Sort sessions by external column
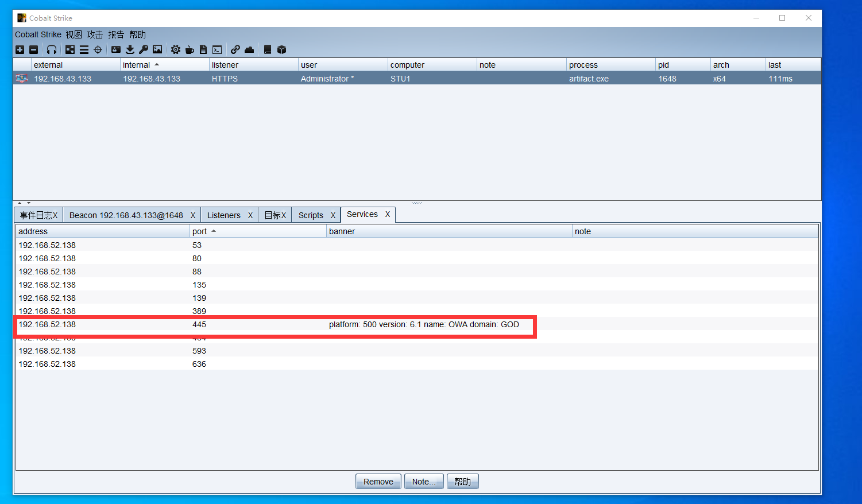This screenshot has height=504, width=862. [76, 65]
